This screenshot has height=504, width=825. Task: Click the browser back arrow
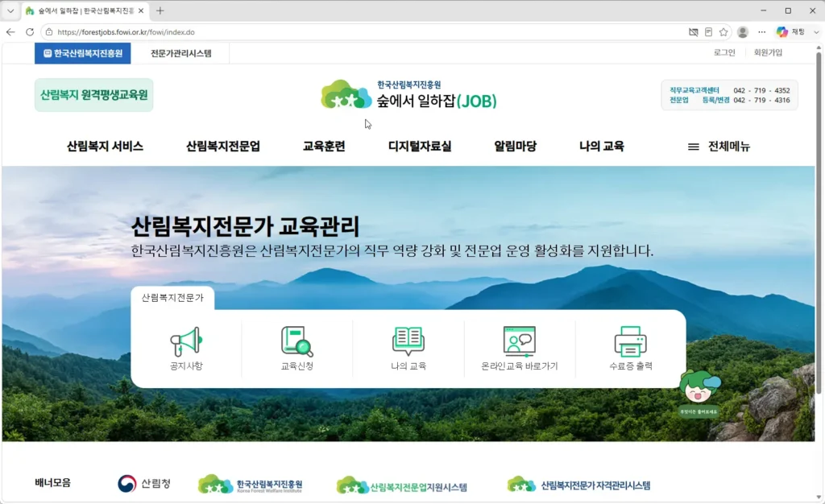tap(10, 32)
